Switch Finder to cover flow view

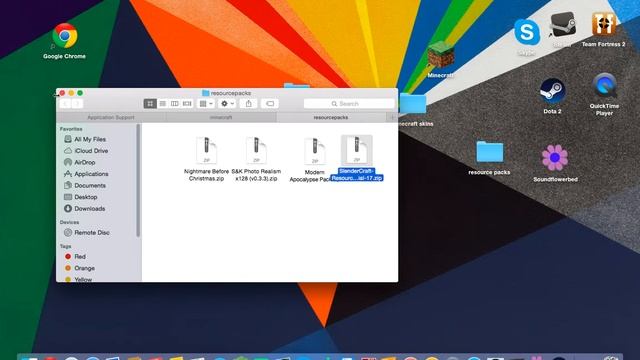tap(187, 104)
